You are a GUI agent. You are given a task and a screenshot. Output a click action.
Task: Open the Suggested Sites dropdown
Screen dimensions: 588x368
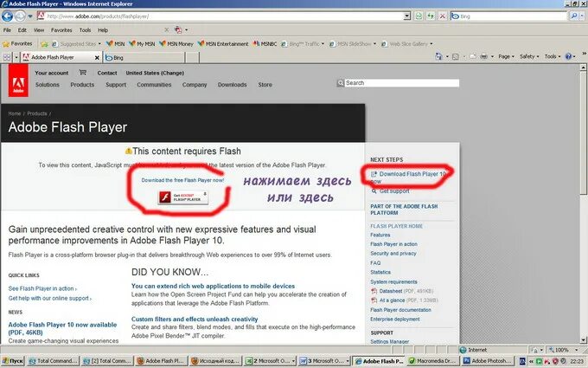click(99, 44)
